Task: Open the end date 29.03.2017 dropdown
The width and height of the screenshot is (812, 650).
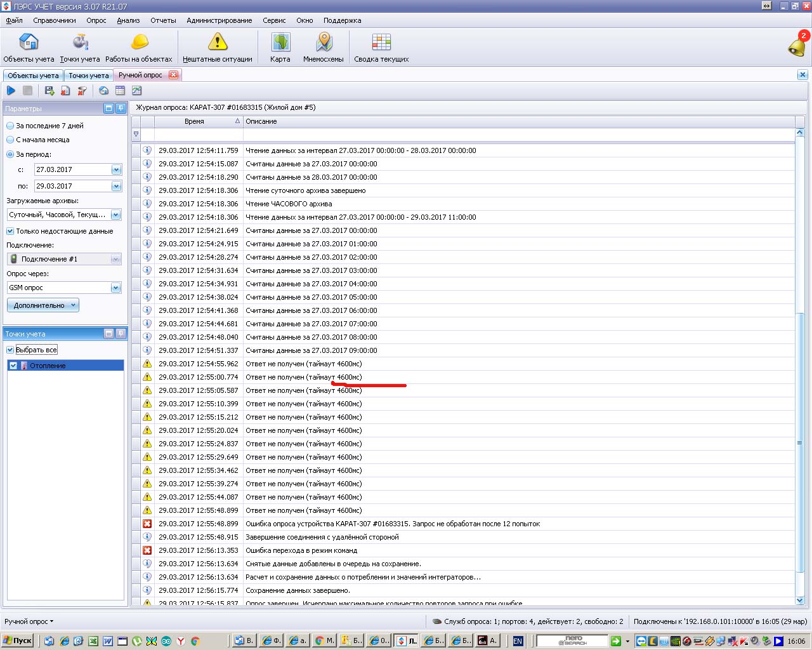Action: 116,186
